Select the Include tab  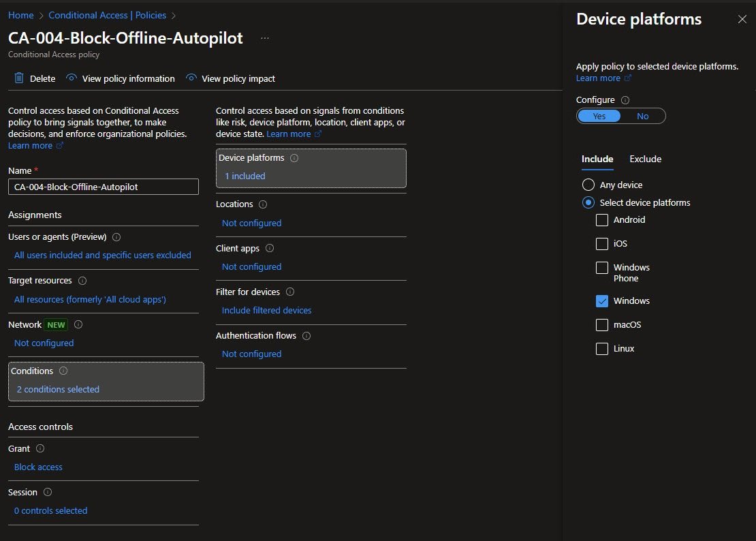[597, 159]
